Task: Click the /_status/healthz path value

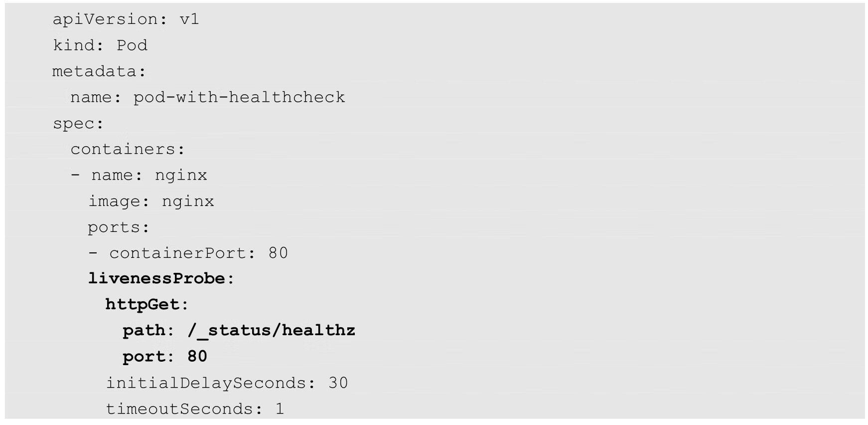Action: pyautogui.click(x=271, y=330)
